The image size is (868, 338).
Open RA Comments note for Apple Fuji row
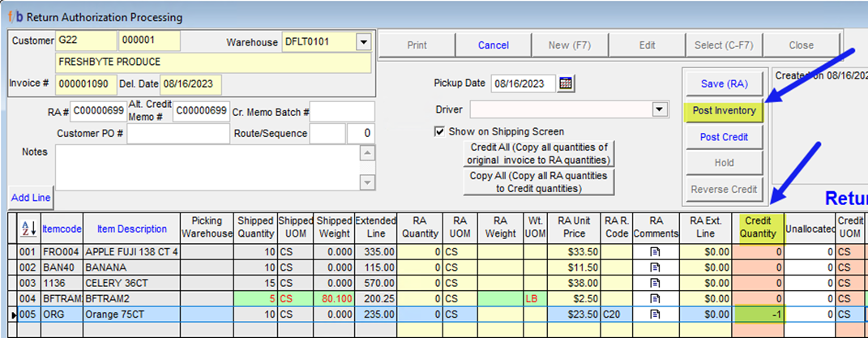pyautogui.click(x=656, y=251)
